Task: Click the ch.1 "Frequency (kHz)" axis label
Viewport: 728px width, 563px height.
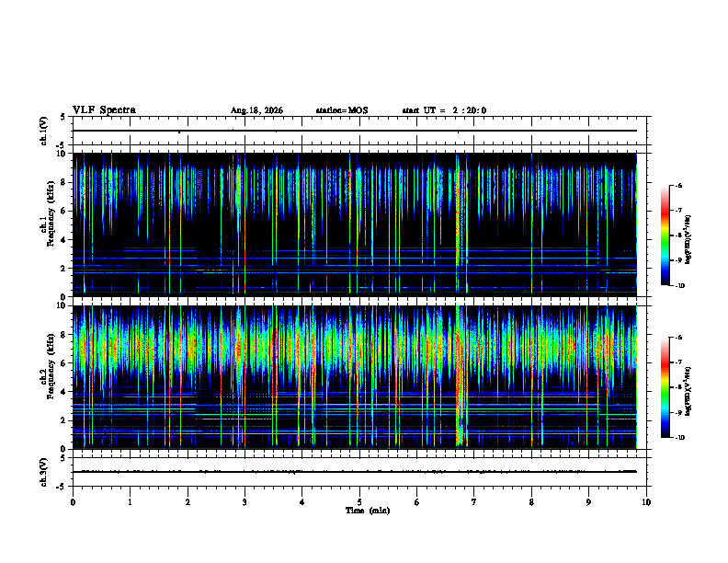Action: (x=51, y=213)
